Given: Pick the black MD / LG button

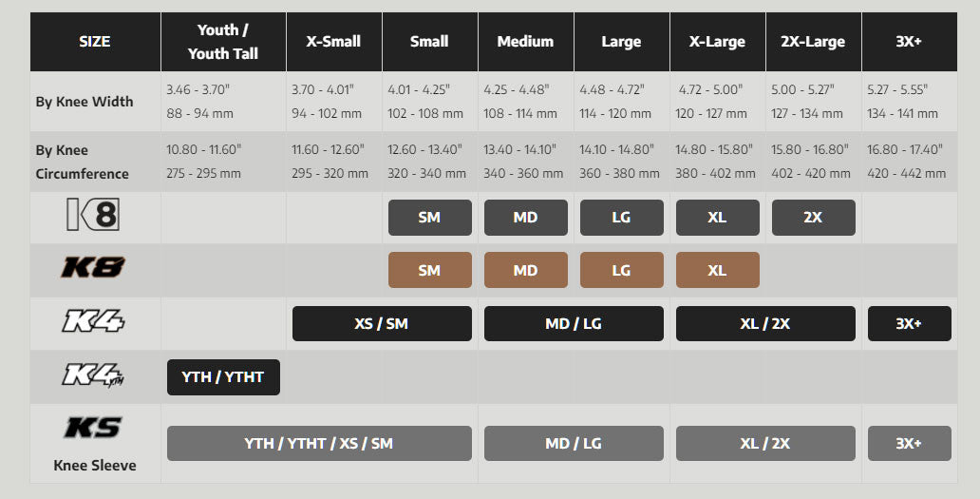Looking at the screenshot, I should (x=574, y=323).
